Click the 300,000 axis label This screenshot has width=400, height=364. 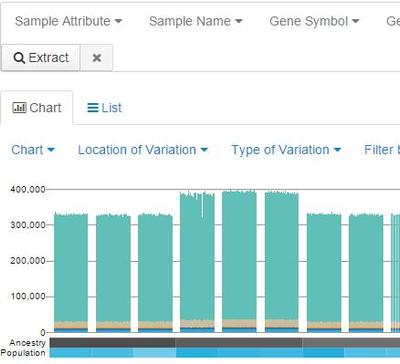(28, 225)
